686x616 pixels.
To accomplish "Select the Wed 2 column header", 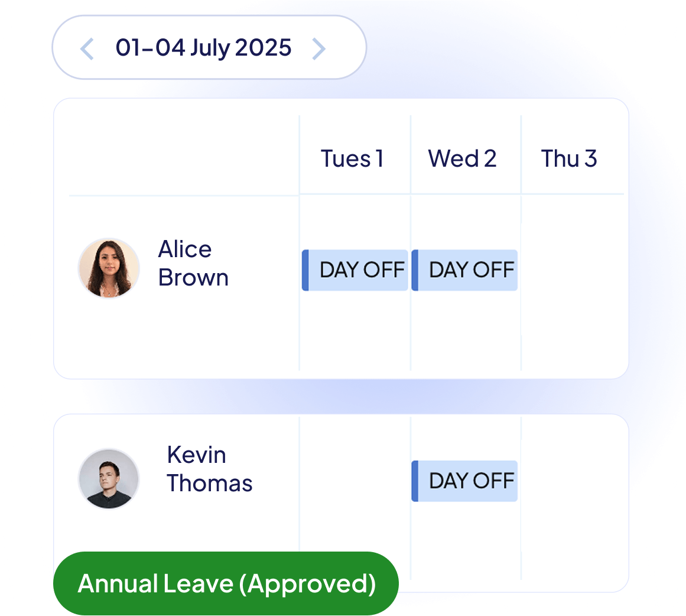I will point(462,158).
